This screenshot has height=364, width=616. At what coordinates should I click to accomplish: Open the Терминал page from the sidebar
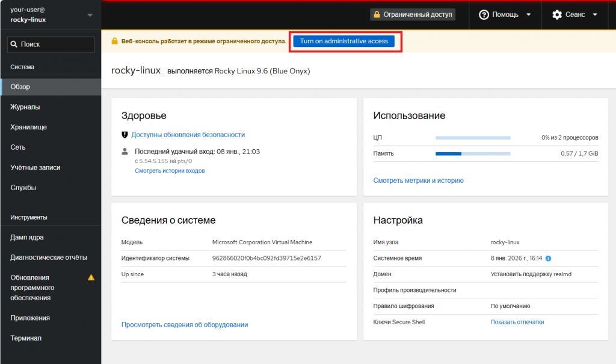coord(25,338)
